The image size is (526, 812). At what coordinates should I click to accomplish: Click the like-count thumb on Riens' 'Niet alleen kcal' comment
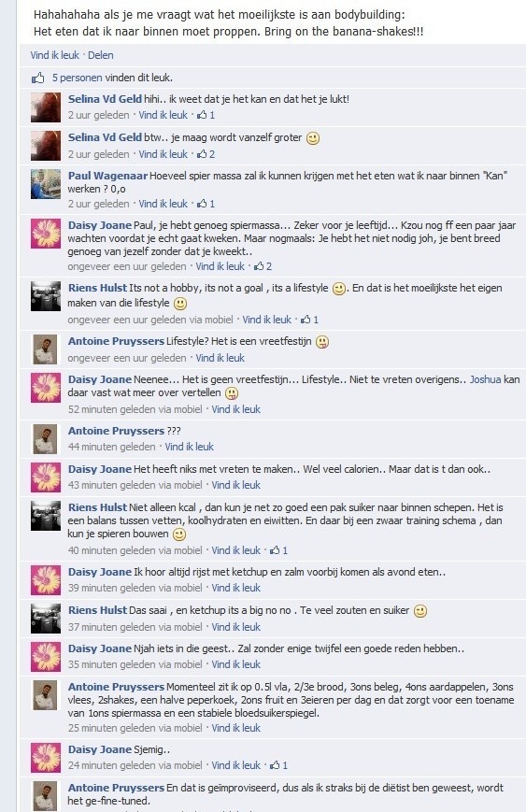coord(276,550)
